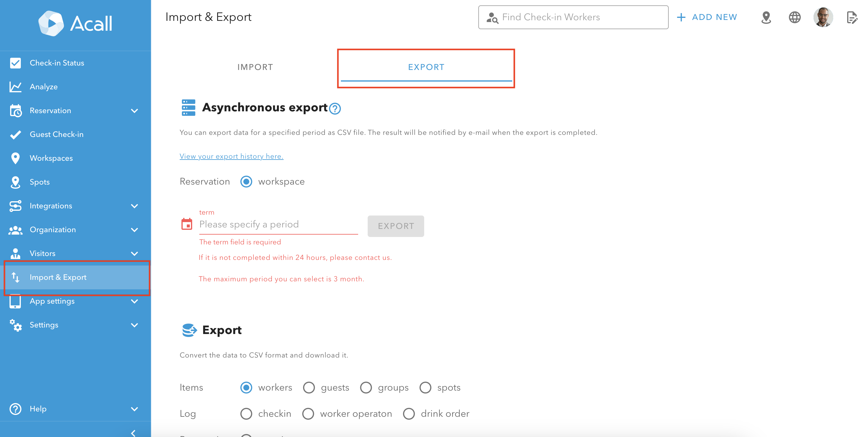Select the guests radio button
The height and width of the screenshot is (437, 868).
pos(309,387)
